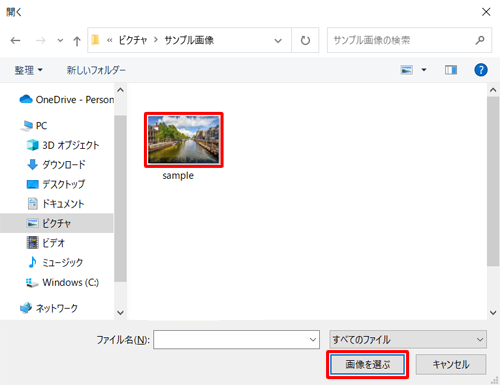Click the ネットワーク icon
The image size is (500, 385).
click(x=26, y=308)
